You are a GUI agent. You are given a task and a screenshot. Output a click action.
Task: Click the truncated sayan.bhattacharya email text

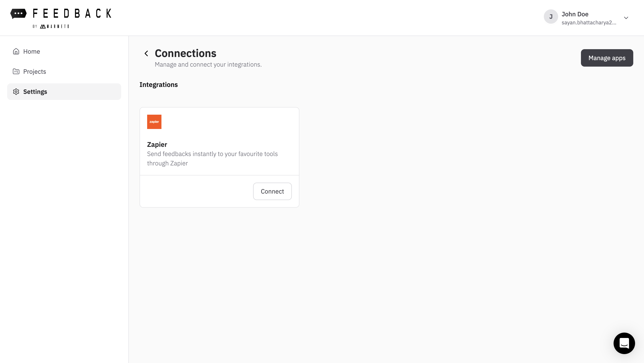589,23
